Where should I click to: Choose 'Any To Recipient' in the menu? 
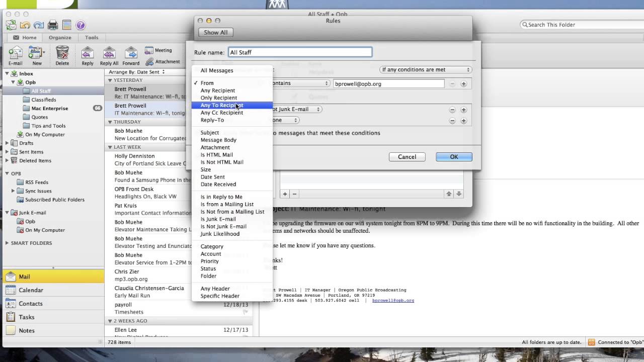point(232,105)
